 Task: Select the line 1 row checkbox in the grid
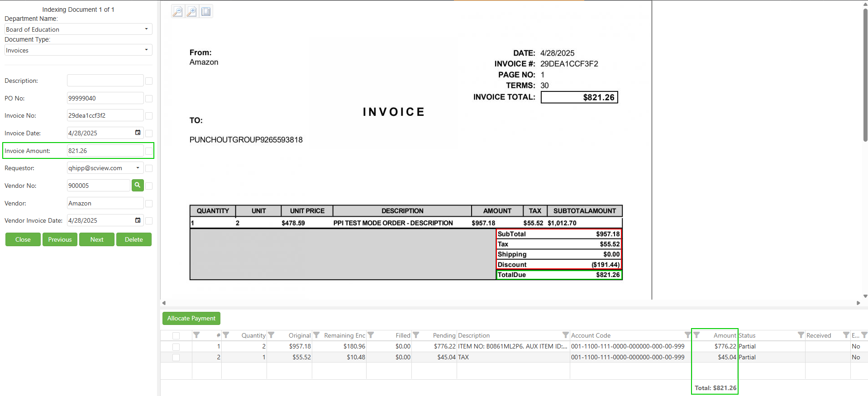pos(176,347)
